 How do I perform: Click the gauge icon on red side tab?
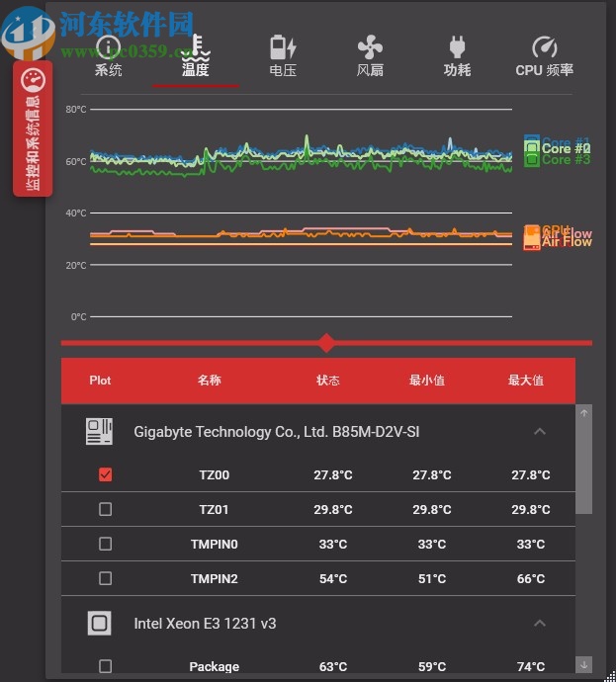(33, 80)
